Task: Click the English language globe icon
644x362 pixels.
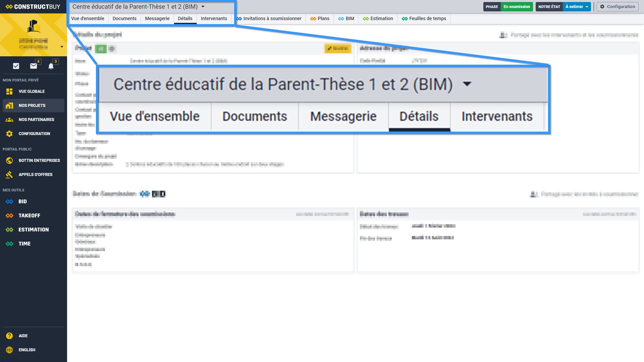Action: [9, 350]
